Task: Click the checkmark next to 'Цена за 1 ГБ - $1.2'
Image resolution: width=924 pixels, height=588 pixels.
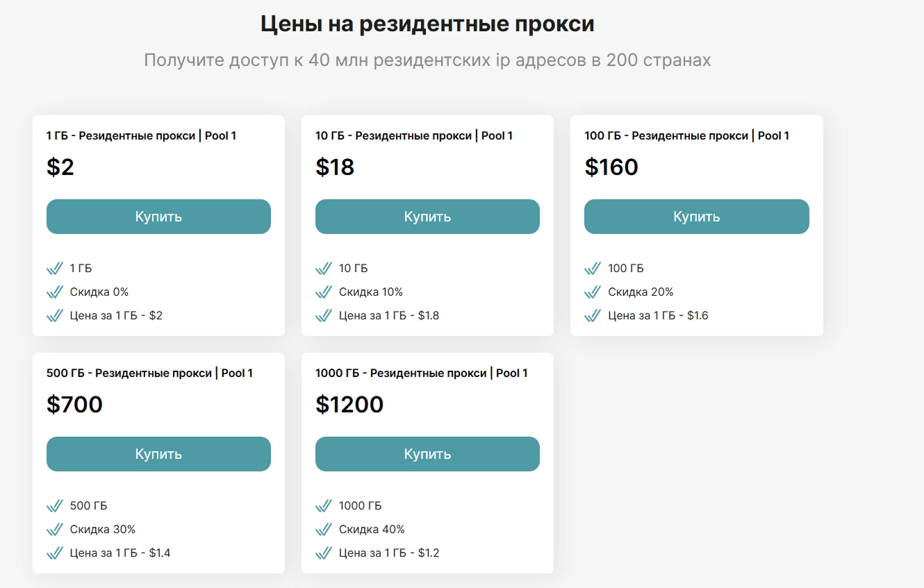Action: [x=324, y=553]
